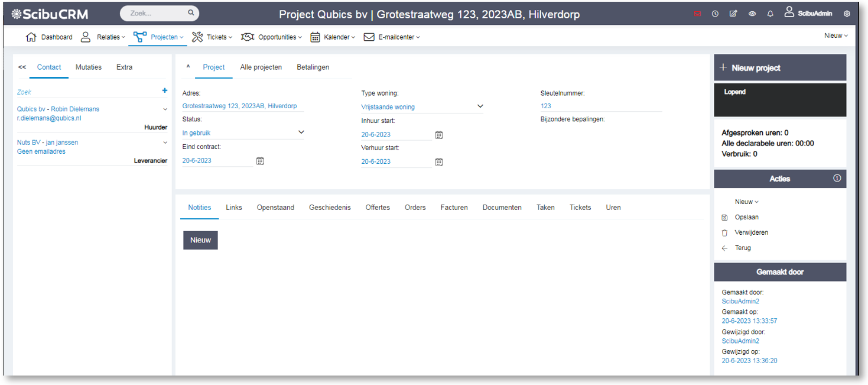The height and width of the screenshot is (385, 868).
Task: Click the ScibuAdmin user profile
Action: click(x=809, y=13)
